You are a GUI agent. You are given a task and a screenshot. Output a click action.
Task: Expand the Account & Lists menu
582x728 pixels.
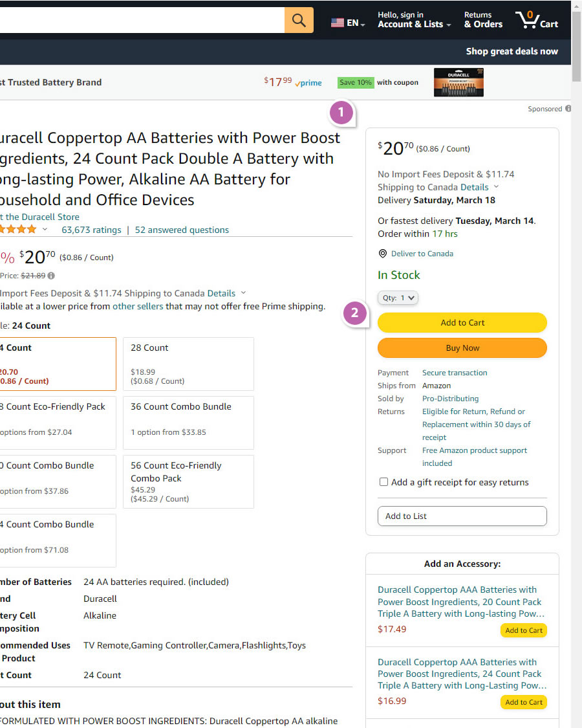(414, 20)
